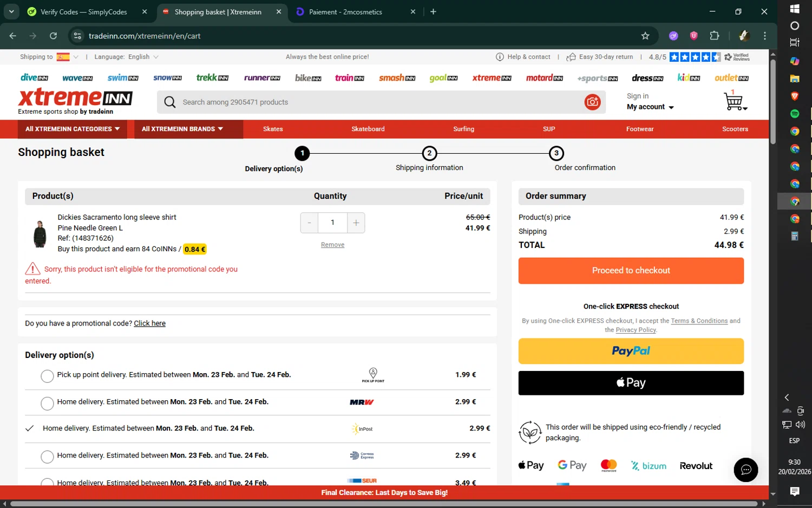812x508 pixels.
Task: Open the Skates category
Action: coord(273,129)
